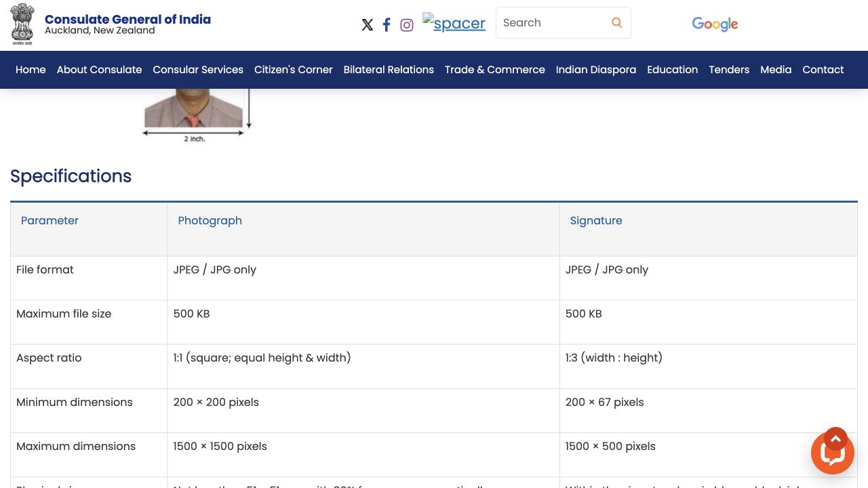Image resolution: width=868 pixels, height=488 pixels.
Task: Open the About Consulate menu
Action: (99, 70)
